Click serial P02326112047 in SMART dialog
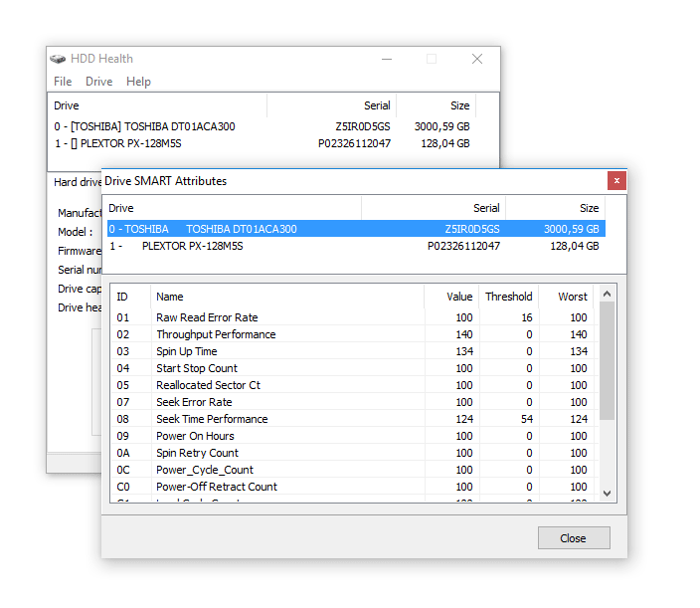Image resolution: width=700 pixels, height=608 pixels. 463,246
